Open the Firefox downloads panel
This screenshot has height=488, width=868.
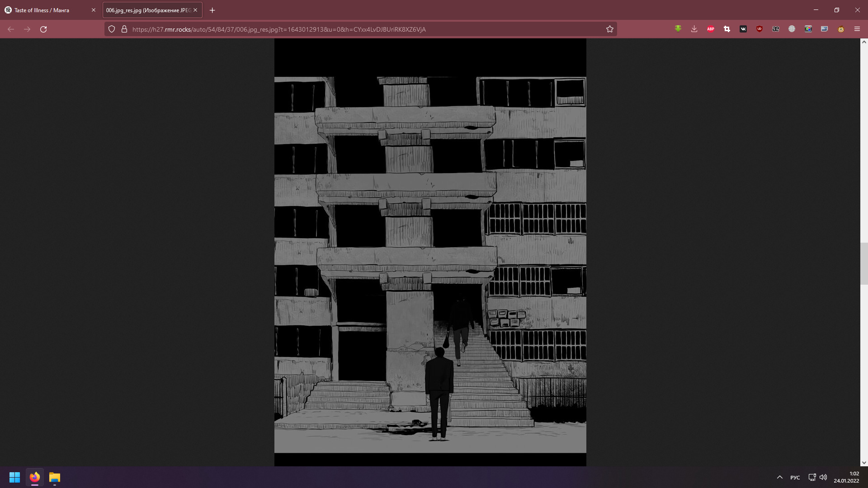(694, 29)
